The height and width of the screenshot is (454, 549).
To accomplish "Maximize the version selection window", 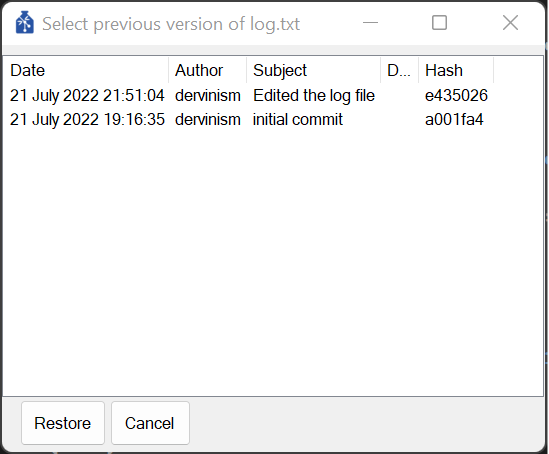I will (439, 23).
